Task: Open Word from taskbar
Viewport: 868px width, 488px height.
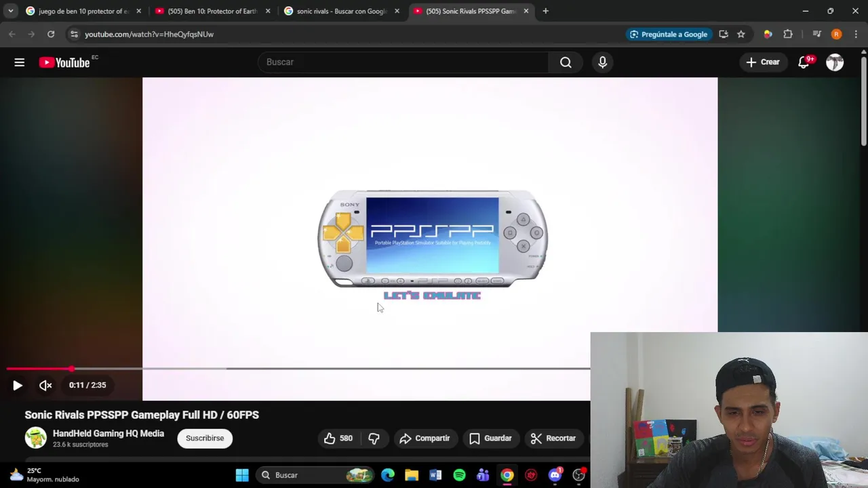Action: pos(435,475)
